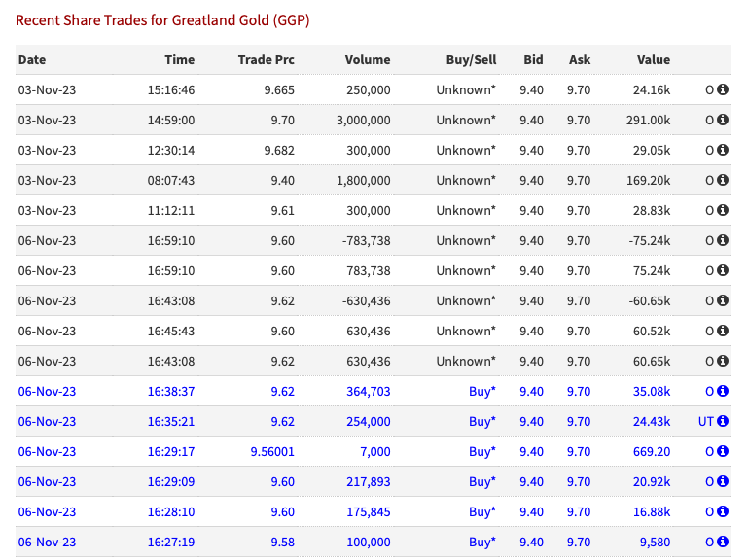Image resolution: width=748 pixels, height=560 pixels.
Task: Open info icon on 3,000,000 volume trade
Action: [723, 120]
